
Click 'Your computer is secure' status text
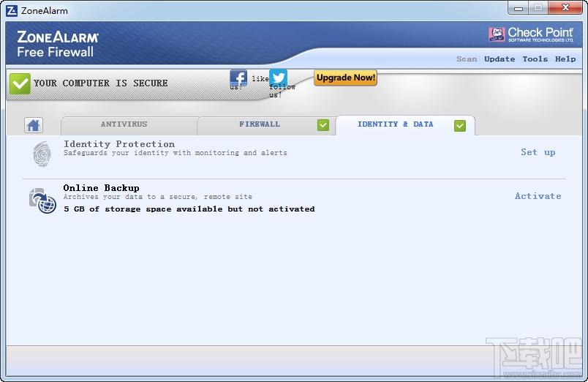pyautogui.click(x=100, y=83)
